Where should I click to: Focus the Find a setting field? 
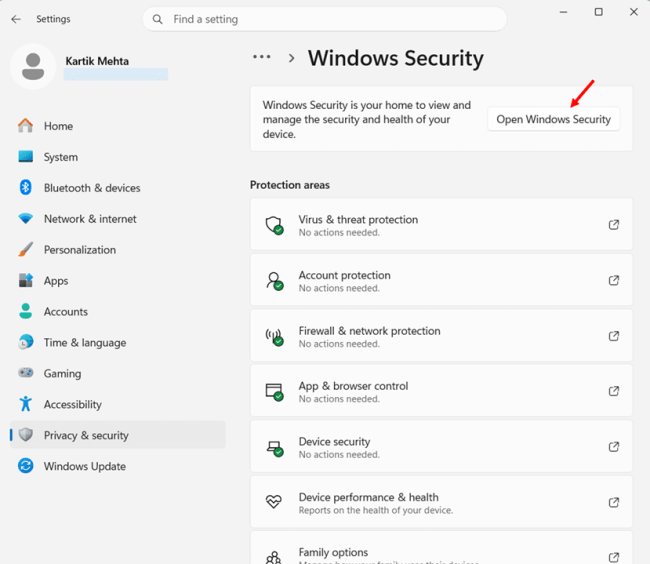click(x=325, y=19)
